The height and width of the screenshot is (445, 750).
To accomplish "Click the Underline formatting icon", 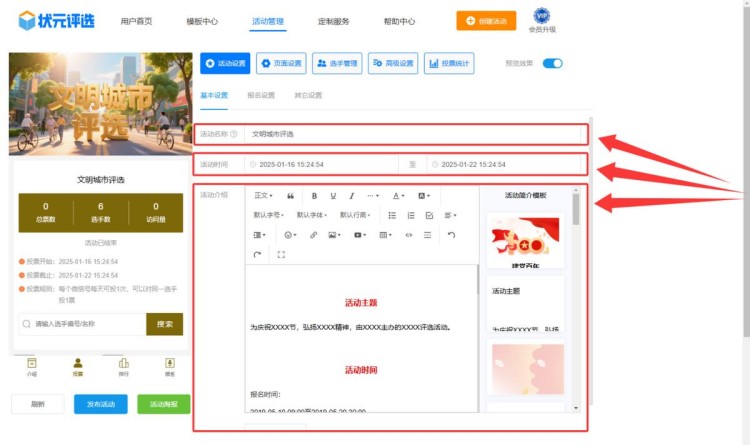I will (333, 196).
